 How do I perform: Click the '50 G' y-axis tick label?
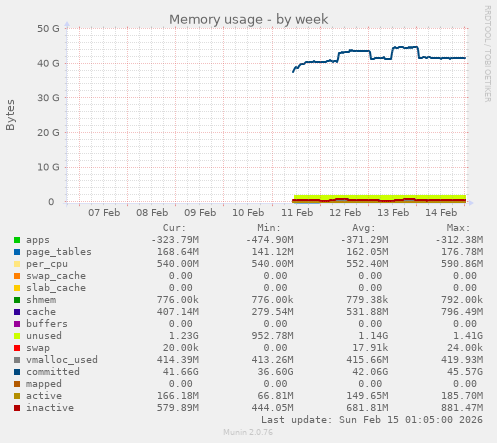pyautogui.click(x=48, y=29)
